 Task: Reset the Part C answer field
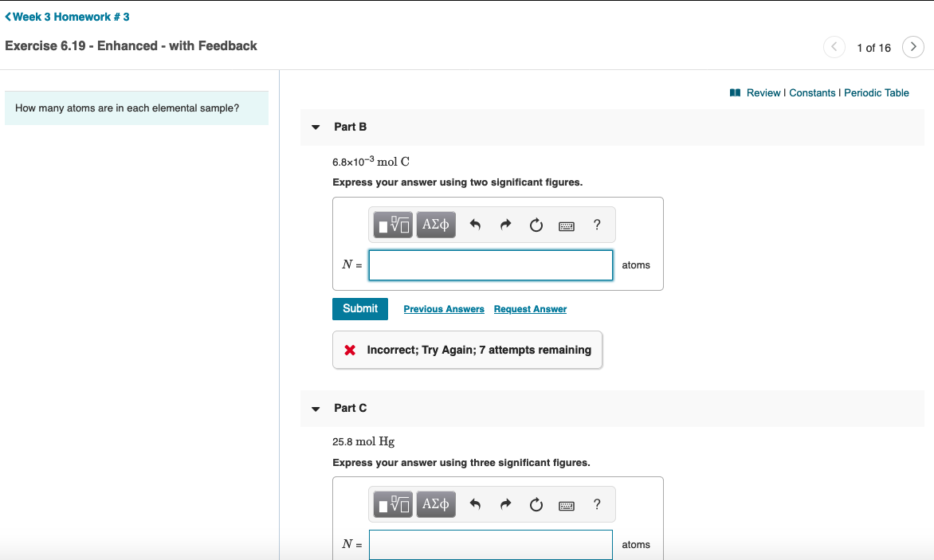(x=536, y=504)
